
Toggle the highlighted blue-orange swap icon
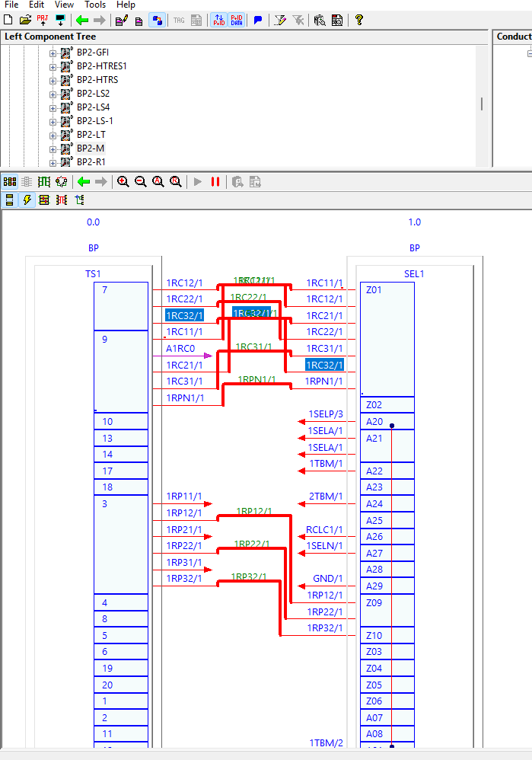click(157, 21)
